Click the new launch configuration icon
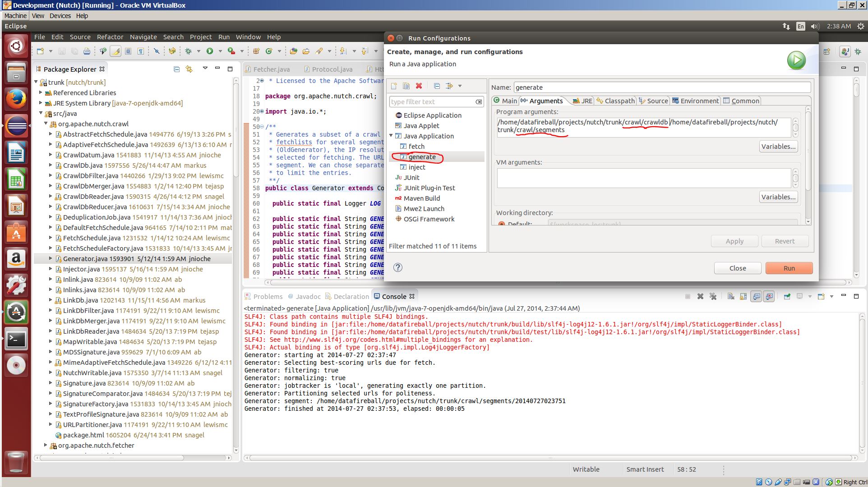Viewport: 868px width, 487px height. pyautogui.click(x=394, y=86)
